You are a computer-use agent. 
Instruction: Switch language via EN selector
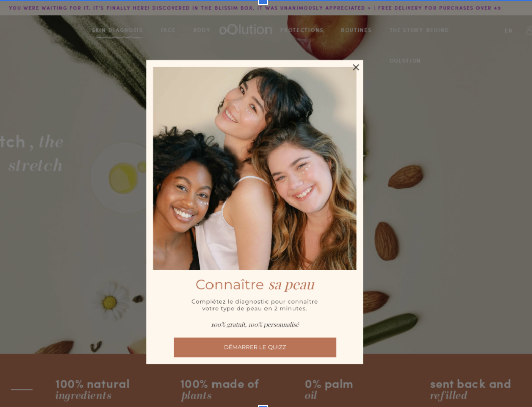pyautogui.click(x=508, y=31)
